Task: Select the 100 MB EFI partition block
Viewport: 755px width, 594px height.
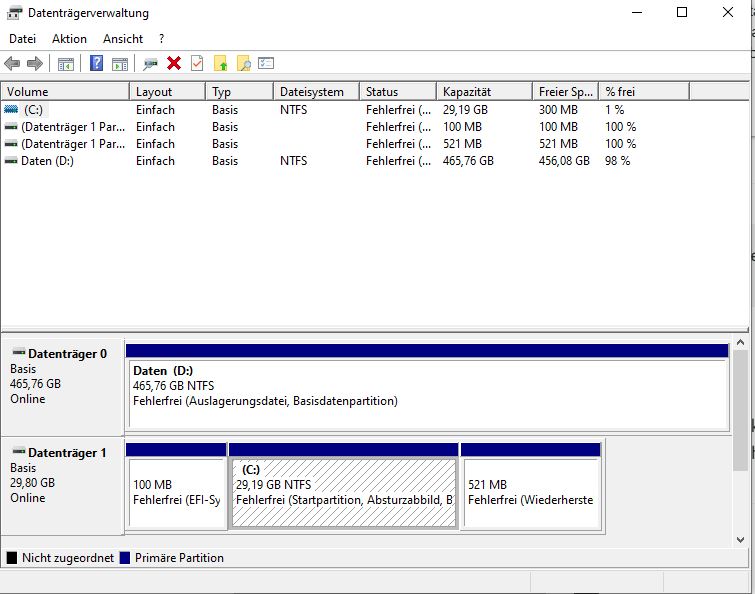Action: pyautogui.click(x=176, y=486)
